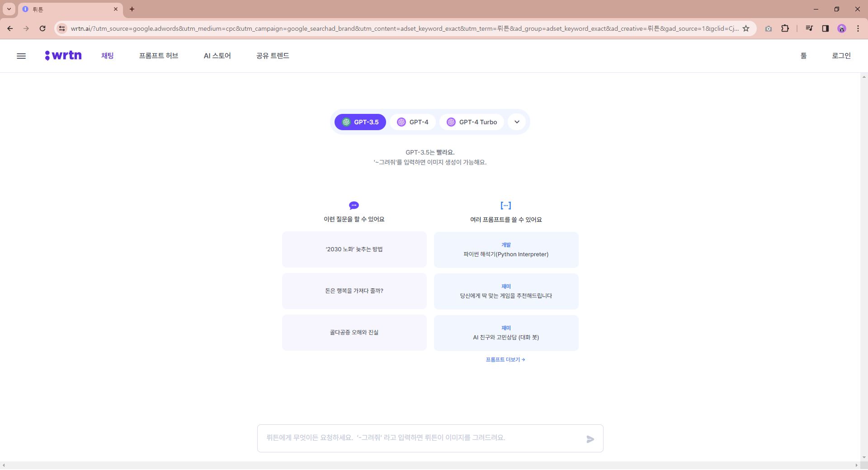This screenshot has height=470, width=868.
Task: Click the bracket prompts icon
Action: point(506,206)
